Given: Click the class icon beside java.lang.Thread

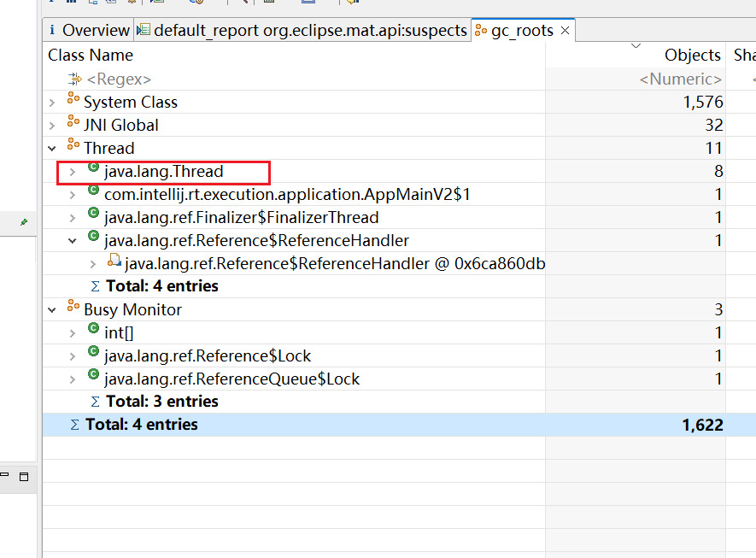Looking at the screenshot, I should [x=93, y=171].
